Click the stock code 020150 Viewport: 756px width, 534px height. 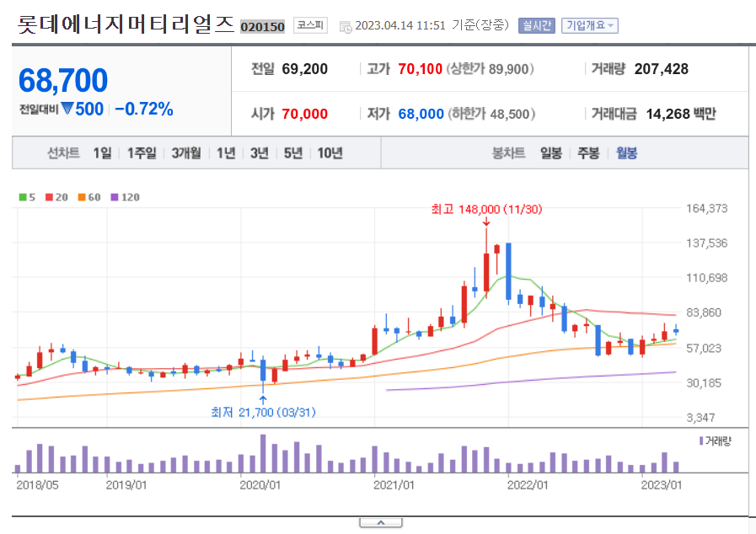[x=263, y=27]
